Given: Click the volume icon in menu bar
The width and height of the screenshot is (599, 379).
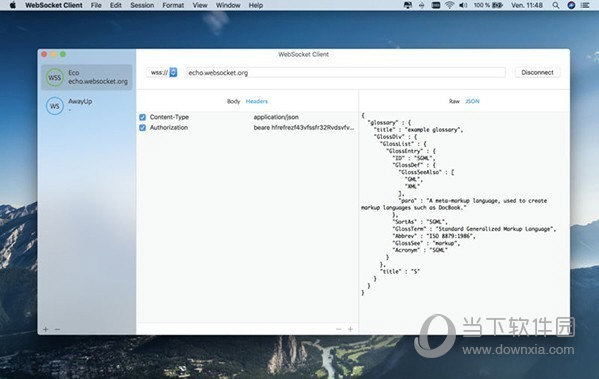Looking at the screenshot, I should pos(463,5).
